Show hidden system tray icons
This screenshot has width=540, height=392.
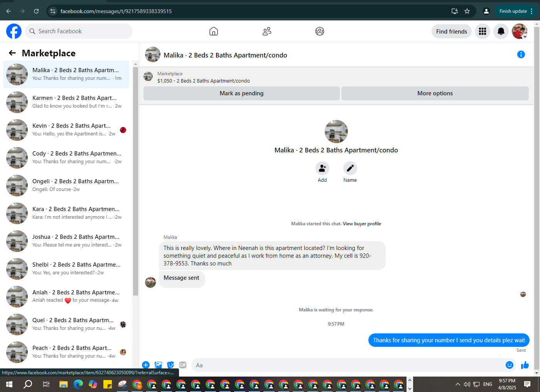[457, 384]
